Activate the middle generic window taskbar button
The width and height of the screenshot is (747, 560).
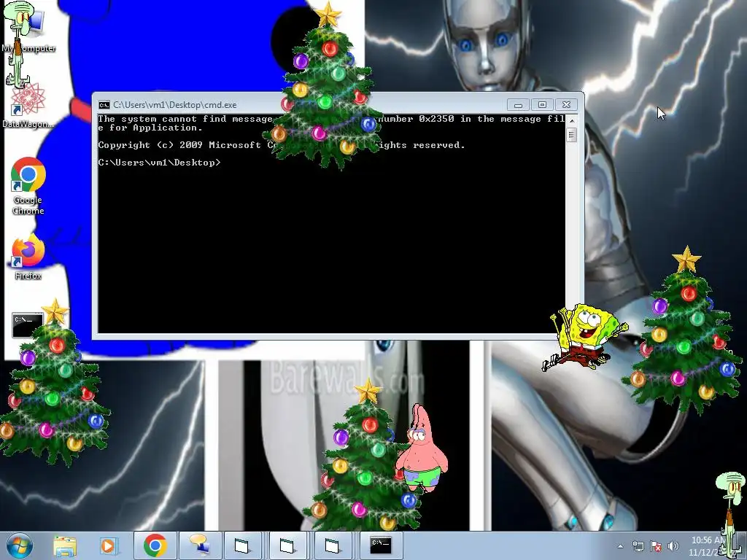[287, 545]
